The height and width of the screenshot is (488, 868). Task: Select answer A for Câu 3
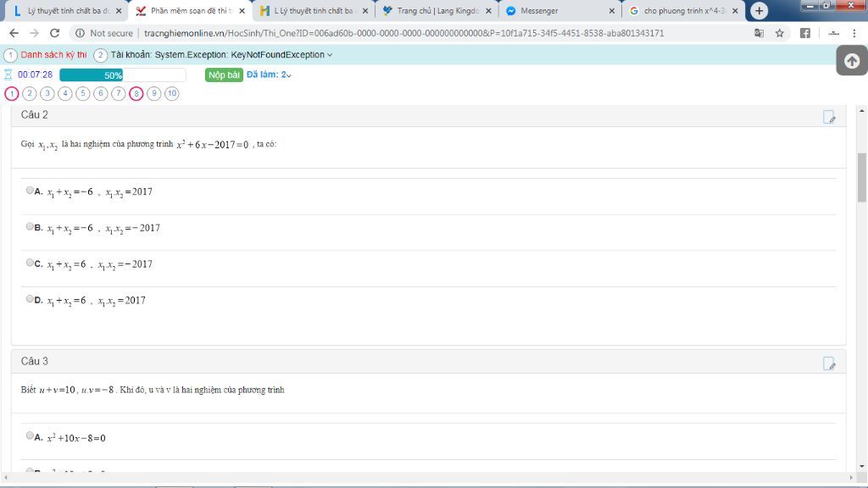pos(30,435)
